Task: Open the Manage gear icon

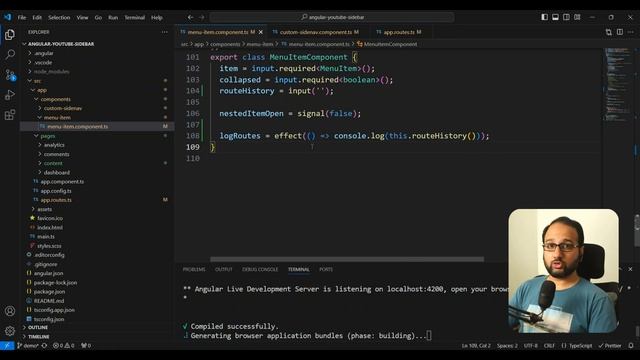Action: point(10,331)
